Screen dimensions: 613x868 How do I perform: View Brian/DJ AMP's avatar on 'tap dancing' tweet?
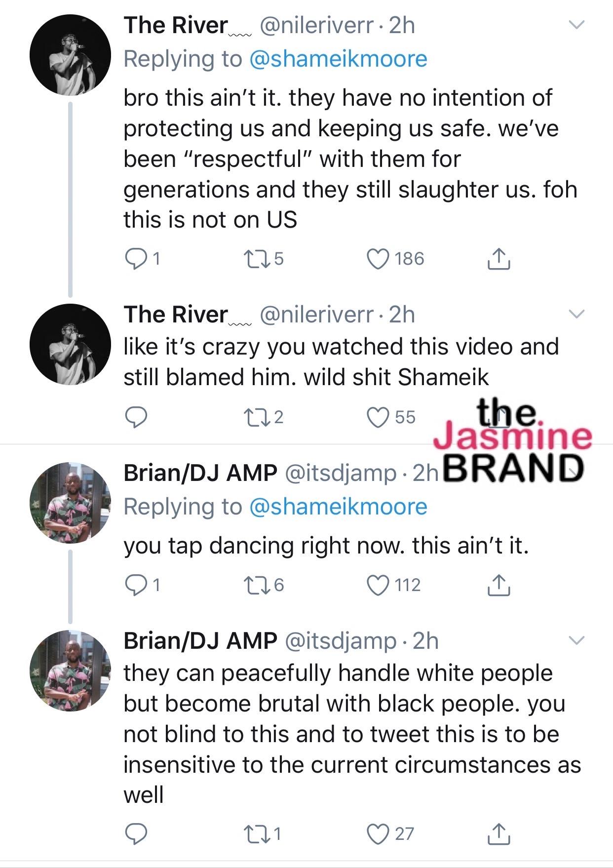tap(70, 503)
